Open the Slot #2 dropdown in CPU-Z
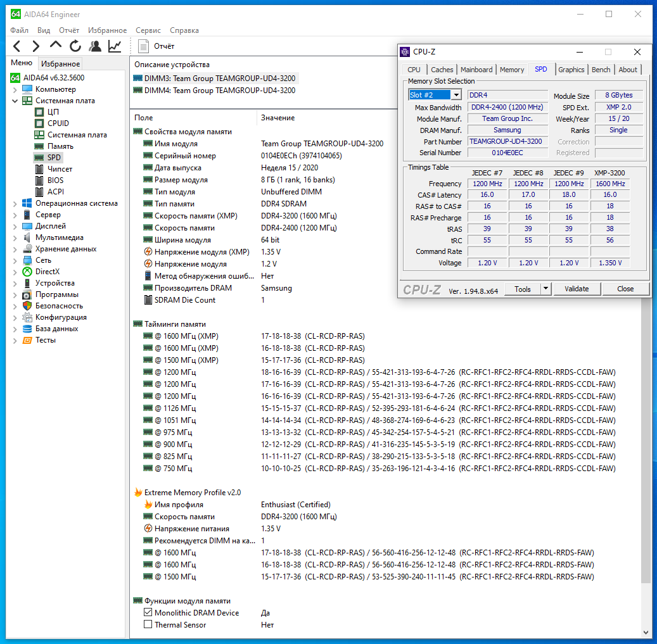Viewport: 657px width, 644px height. [x=456, y=95]
